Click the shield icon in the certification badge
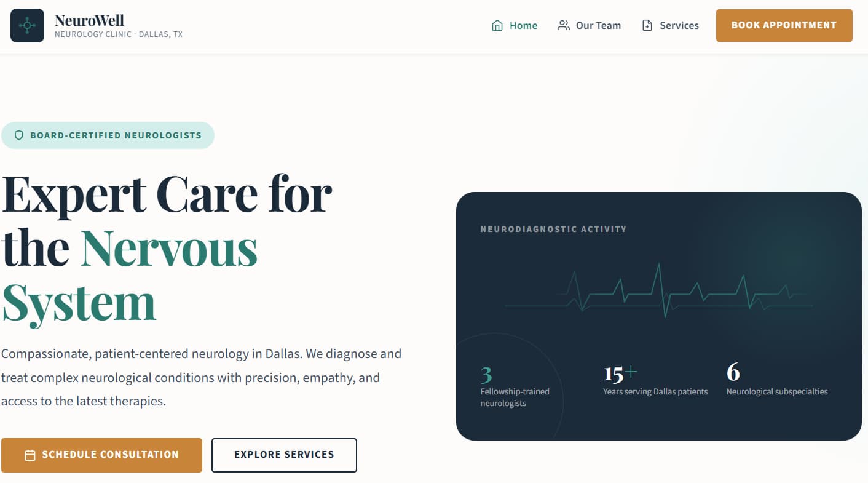This screenshot has width=868, height=483. [x=19, y=135]
